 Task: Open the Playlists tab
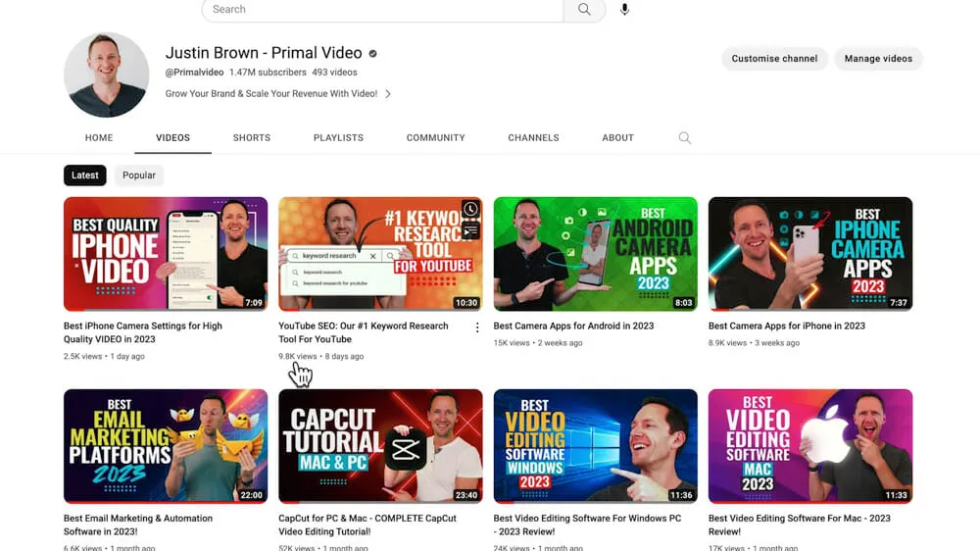(338, 138)
